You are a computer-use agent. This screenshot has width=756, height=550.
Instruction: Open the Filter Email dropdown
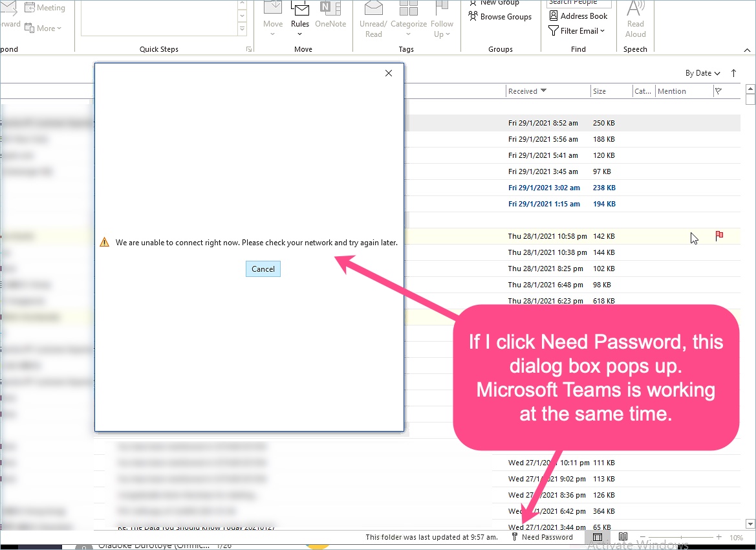tap(577, 31)
